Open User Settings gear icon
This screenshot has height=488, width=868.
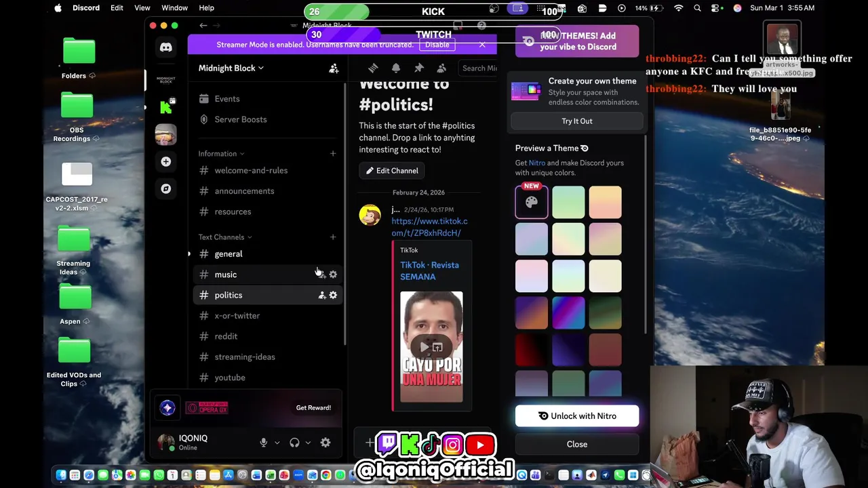[325, 443]
